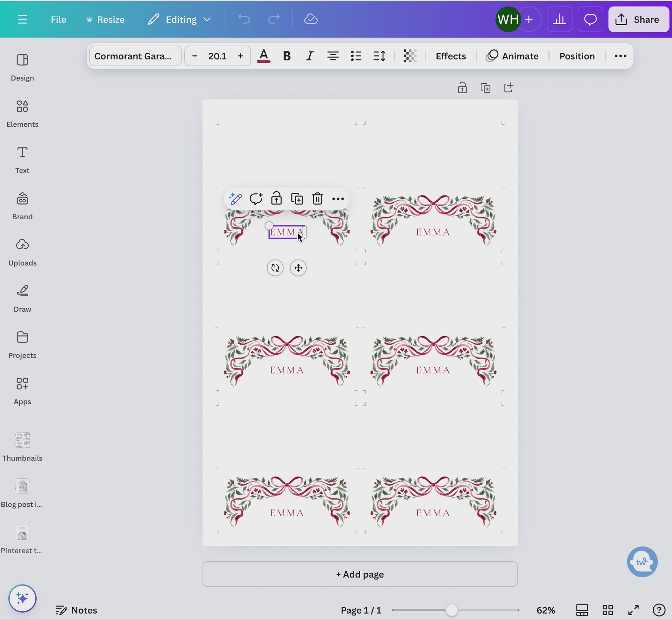The height and width of the screenshot is (619, 672).
Task: Open the Uploads panel
Action: [x=22, y=252]
